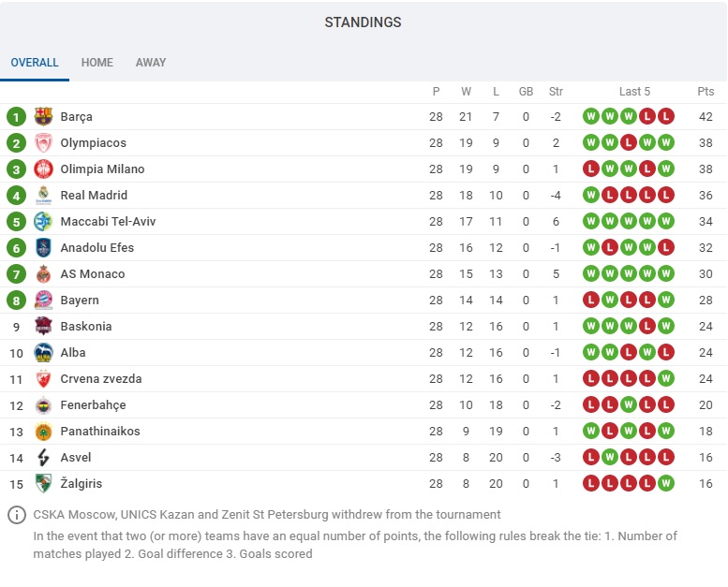Click the Alba team logo
Viewport: 728px width, 587px height.
(43, 353)
